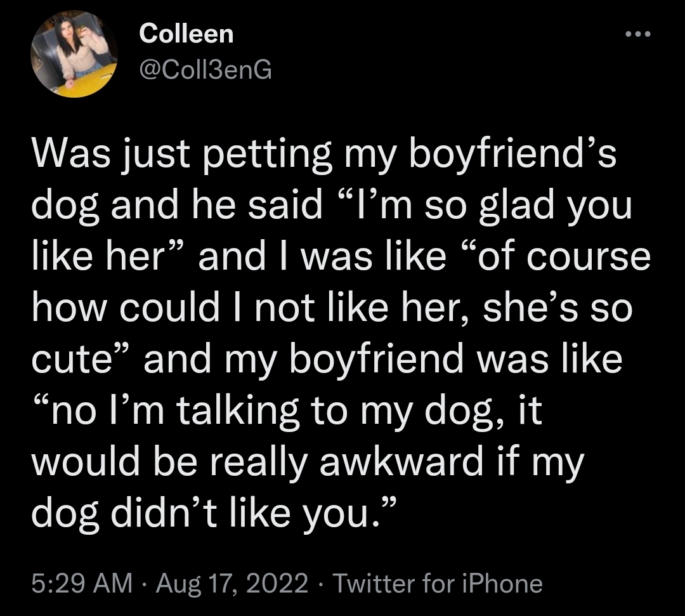The image size is (685, 616).
Task: Click the 5:29 AM timestamp
Action: [x=82, y=584]
